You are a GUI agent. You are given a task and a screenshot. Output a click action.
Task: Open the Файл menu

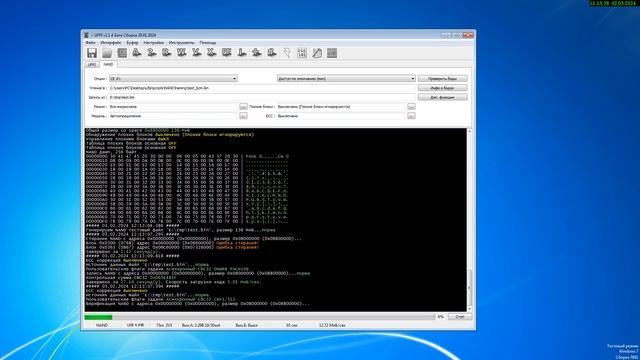pyautogui.click(x=90, y=42)
